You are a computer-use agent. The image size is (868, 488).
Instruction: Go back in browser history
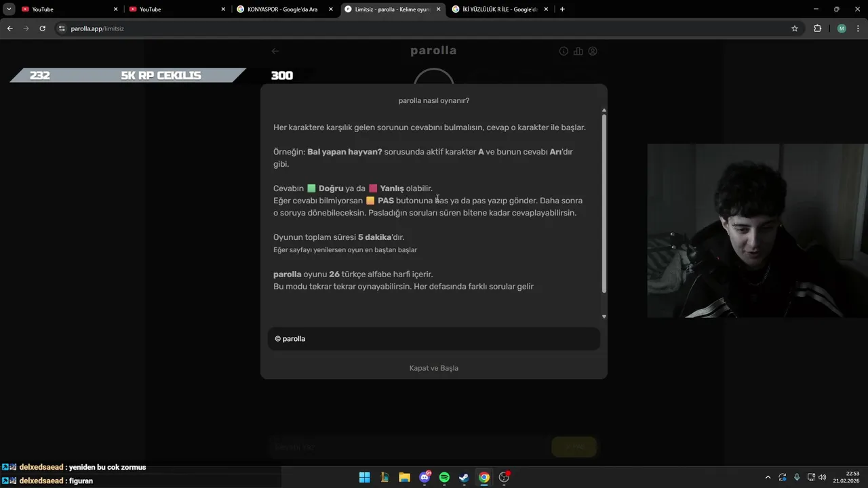[x=9, y=28]
